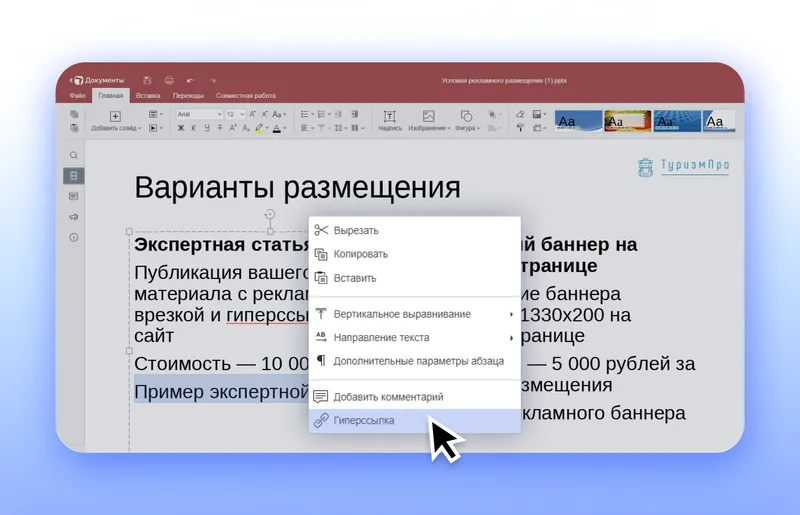The height and width of the screenshot is (515, 800).
Task: Click the increase font size icon
Action: tap(252, 114)
